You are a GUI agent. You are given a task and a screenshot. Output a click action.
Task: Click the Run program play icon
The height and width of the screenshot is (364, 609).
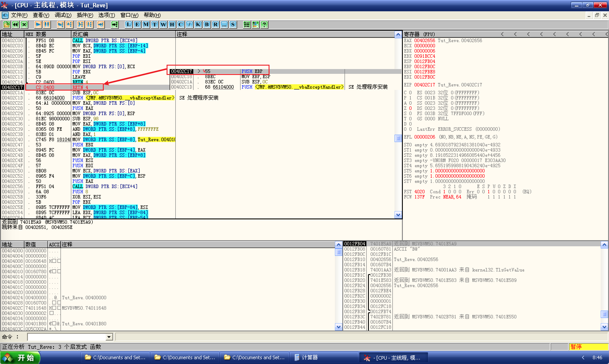click(x=38, y=25)
